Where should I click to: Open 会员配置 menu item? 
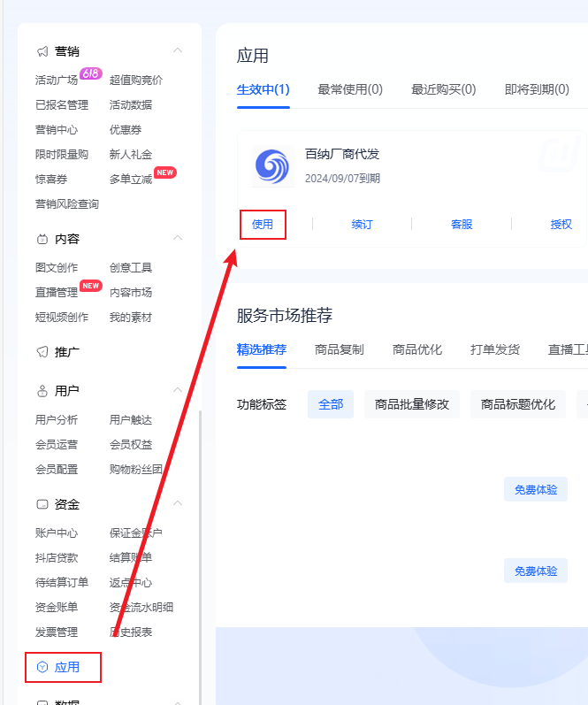point(57,470)
